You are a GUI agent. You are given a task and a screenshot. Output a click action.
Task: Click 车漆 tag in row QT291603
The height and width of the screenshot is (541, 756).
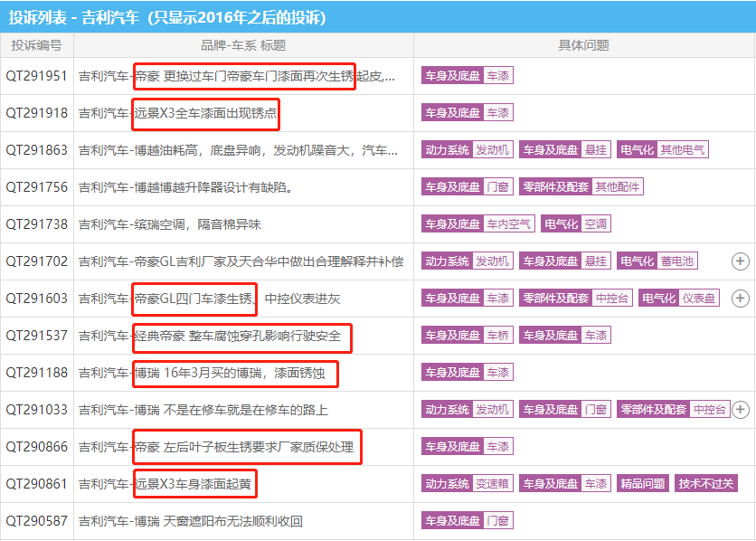(x=498, y=299)
